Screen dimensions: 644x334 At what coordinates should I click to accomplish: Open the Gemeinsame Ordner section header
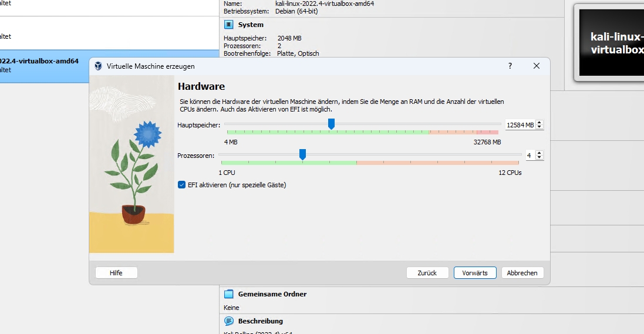[272, 294]
